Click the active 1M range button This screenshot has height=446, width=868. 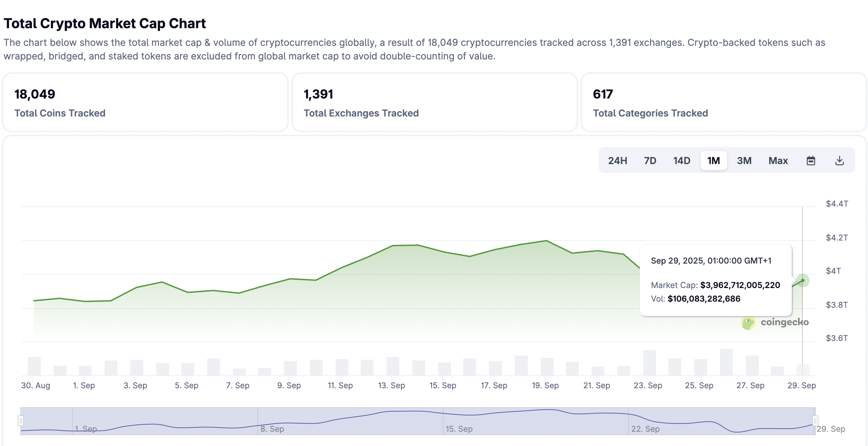point(713,160)
